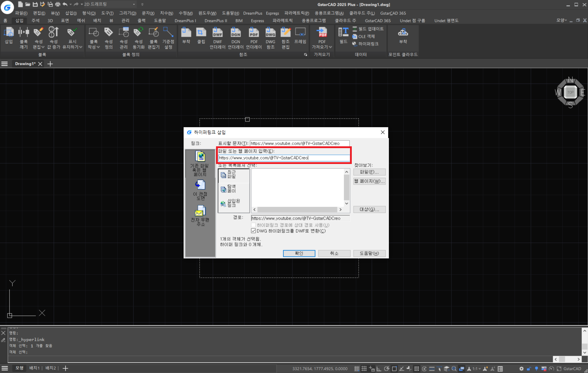The width and height of the screenshot is (588, 373).
Task: Open the undo history dropdown arrow
Action: (x=70, y=4)
